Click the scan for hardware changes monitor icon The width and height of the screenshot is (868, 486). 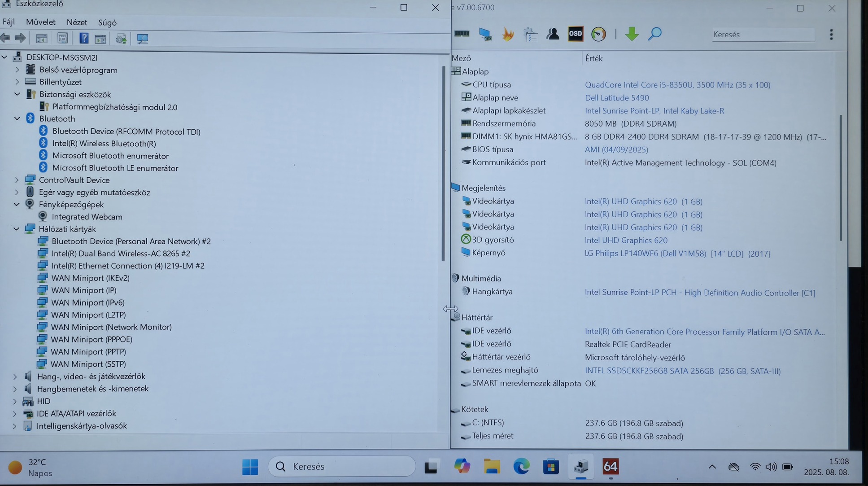click(143, 39)
